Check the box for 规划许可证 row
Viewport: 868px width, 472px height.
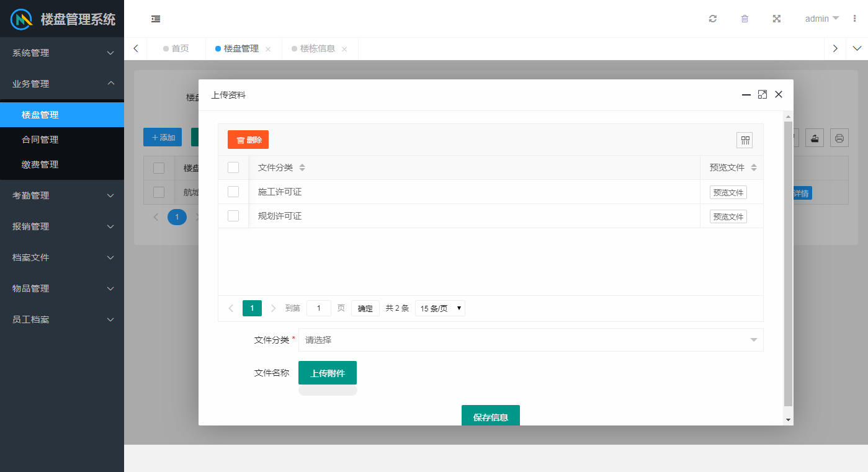tap(233, 216)
